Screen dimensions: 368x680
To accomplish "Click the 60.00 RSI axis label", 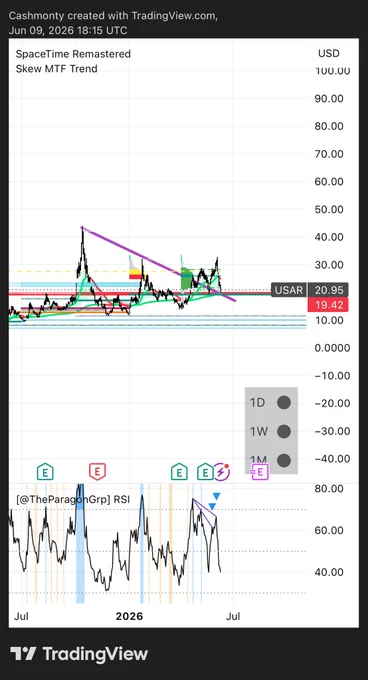I will click(x=329, y=530).
